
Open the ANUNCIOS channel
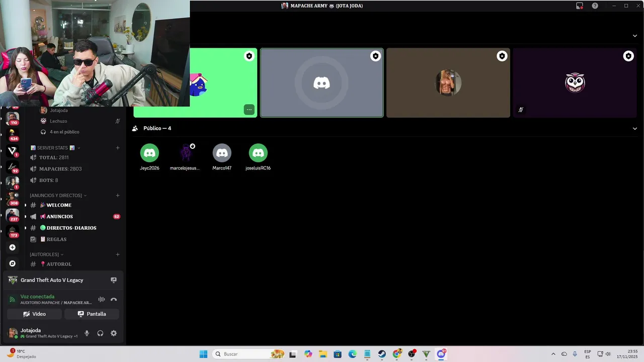point(75,217)
